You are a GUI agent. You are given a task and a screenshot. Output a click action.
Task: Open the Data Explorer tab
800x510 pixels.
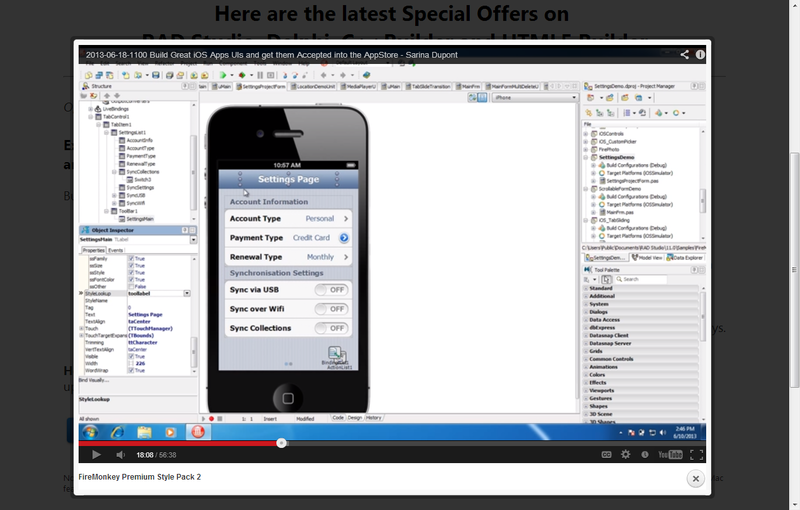685,258
